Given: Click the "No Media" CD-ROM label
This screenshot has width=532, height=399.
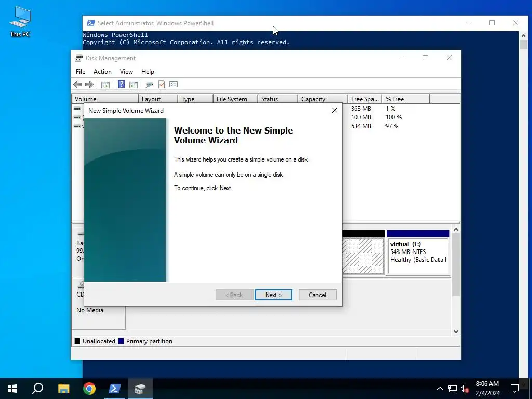Looking at the screenshot, I should coord(89,310).
